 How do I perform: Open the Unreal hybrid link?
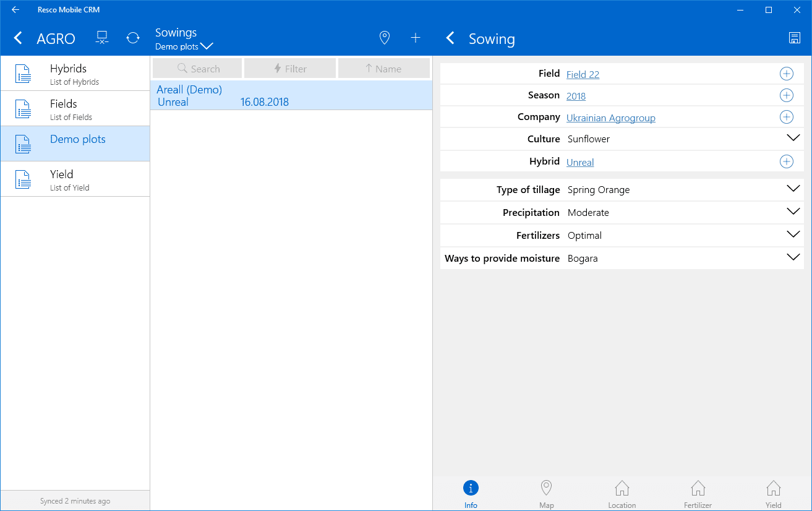click(x=580, y=162)
